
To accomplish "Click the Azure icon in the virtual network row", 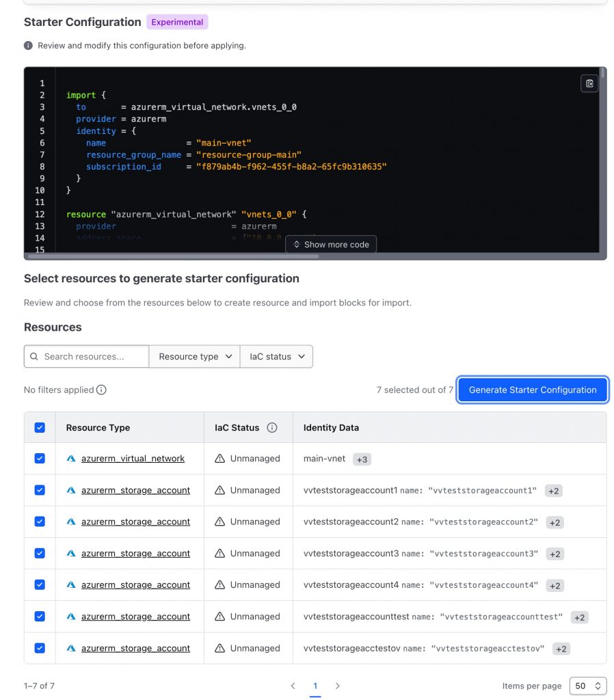I will coord(70,459).
